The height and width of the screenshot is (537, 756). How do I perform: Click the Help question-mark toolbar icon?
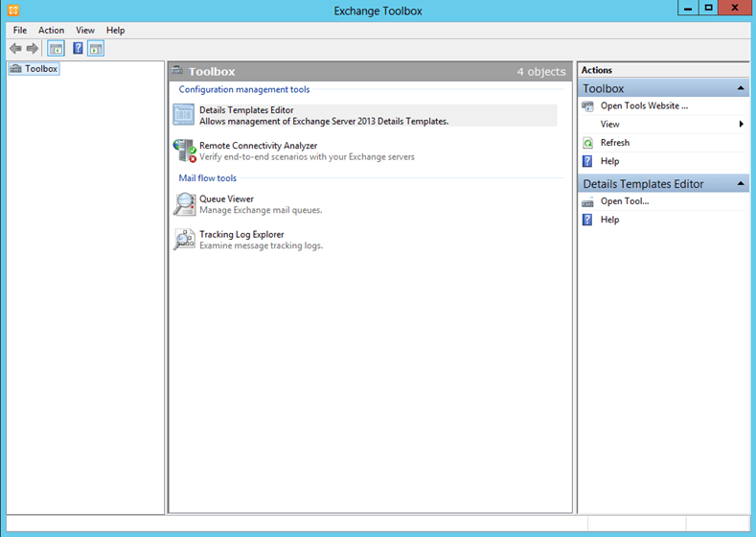[78, 48]
